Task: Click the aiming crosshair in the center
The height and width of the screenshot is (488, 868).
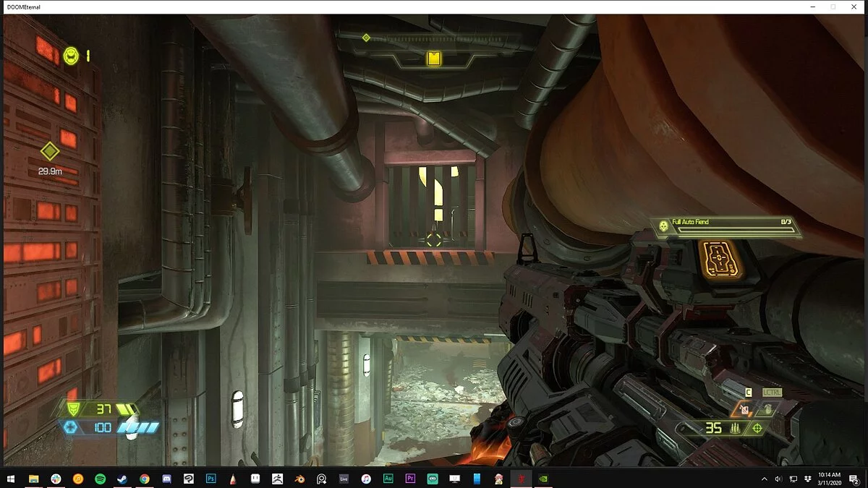Action: coord(433,239)
